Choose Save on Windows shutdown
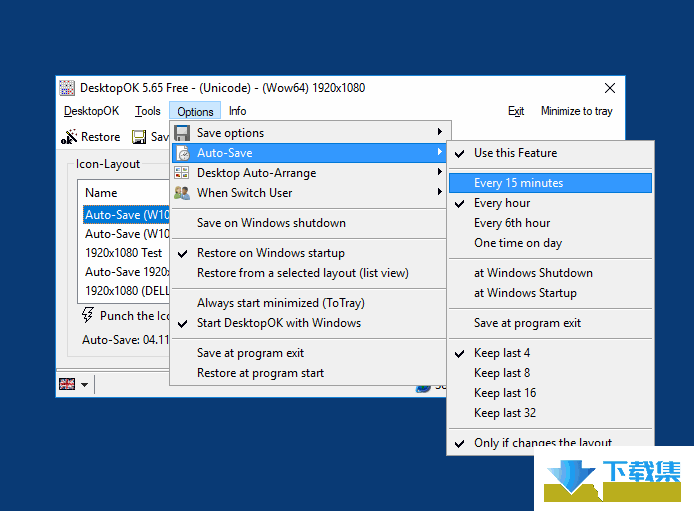This screenshot has width=694, height=511. pos(308,223)
